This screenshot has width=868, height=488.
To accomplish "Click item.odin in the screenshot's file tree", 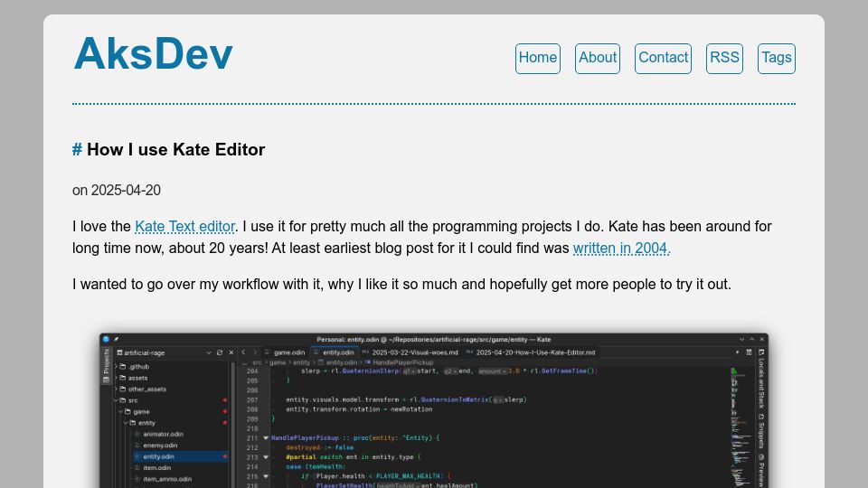I will 156,467.
